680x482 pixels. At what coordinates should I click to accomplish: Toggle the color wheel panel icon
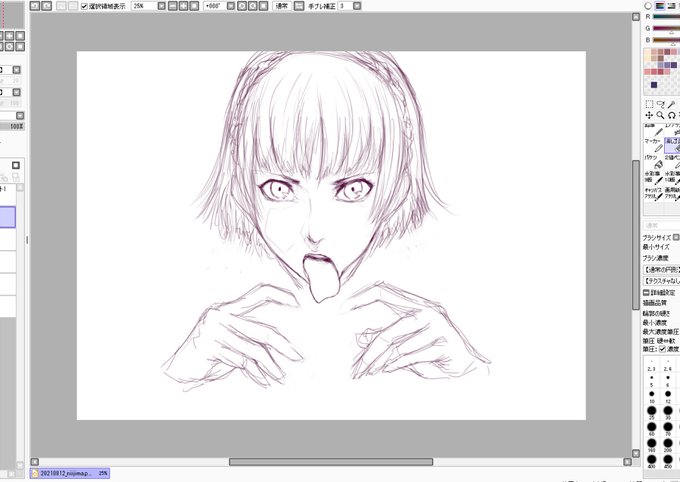click(648, 6)
